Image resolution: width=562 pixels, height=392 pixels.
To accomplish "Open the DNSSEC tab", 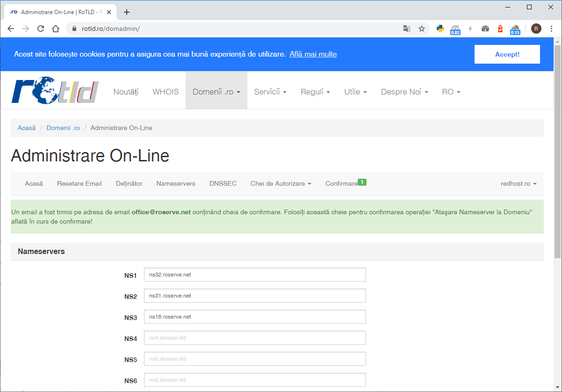I will (223, 183).
